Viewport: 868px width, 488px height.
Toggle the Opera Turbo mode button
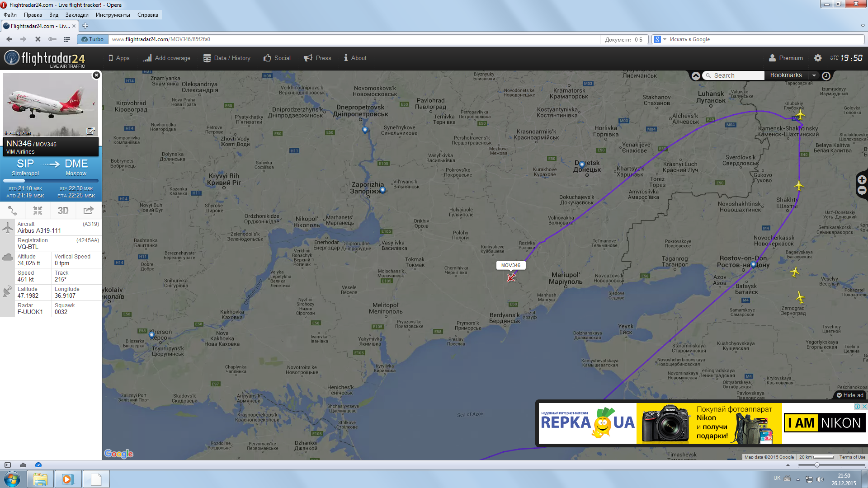(x=93, y=39)
